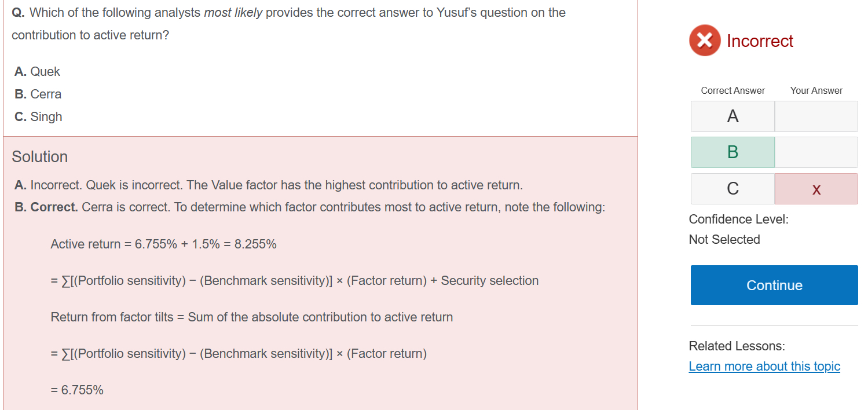Select answer option C. Singh
The width and height of the screenshot is (868, 410).
(x=38, y=117)
